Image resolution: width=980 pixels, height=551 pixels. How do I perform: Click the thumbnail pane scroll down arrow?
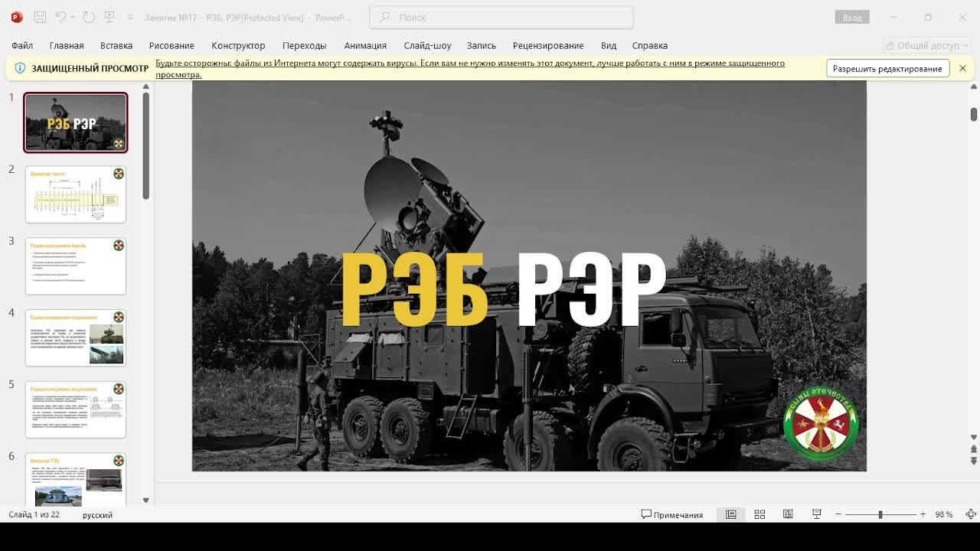[145, 500]
